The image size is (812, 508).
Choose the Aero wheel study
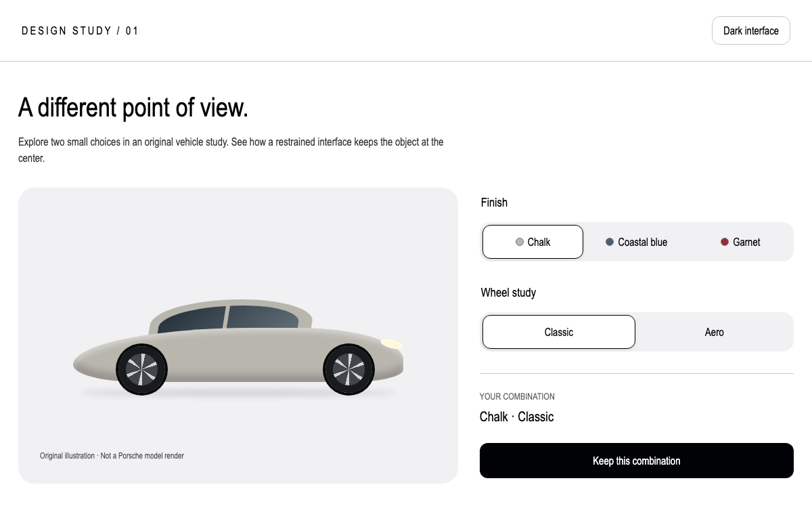(x=715, y=332)
